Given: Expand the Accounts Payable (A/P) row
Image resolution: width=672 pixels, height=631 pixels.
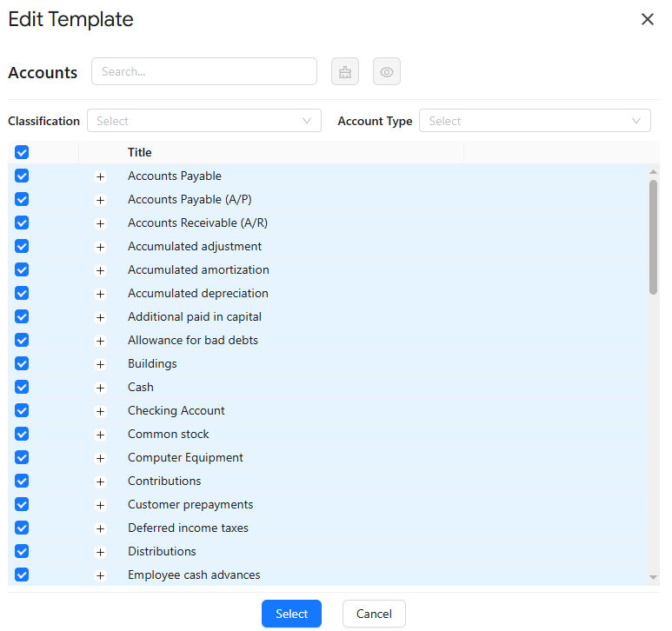Looking at the screenshot, I should (x=100, y=200).
